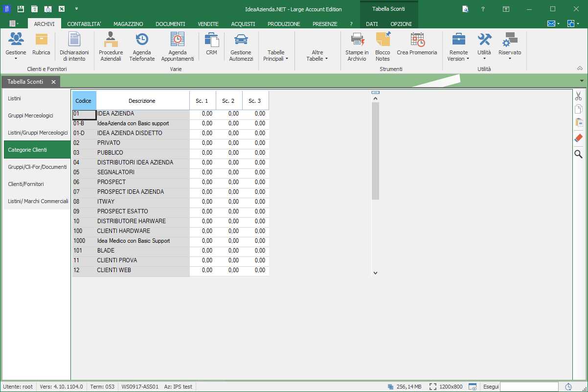Close the Tabella Sconti document tab
The width and height of the screenshot is (588, 392).
54,82
